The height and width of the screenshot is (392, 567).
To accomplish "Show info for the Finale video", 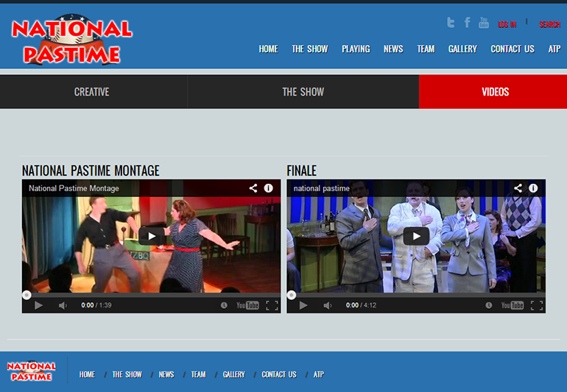I will click(x=533, y=188).
